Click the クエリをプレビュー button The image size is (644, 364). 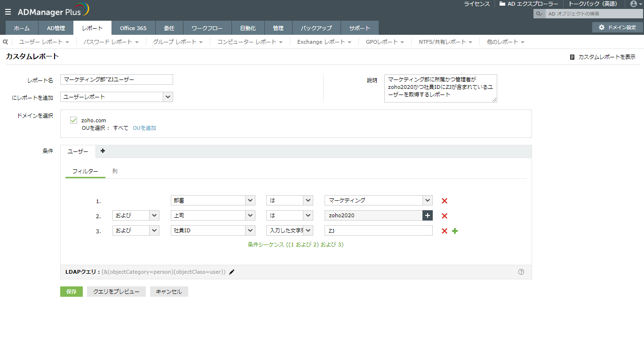(116, 292)
